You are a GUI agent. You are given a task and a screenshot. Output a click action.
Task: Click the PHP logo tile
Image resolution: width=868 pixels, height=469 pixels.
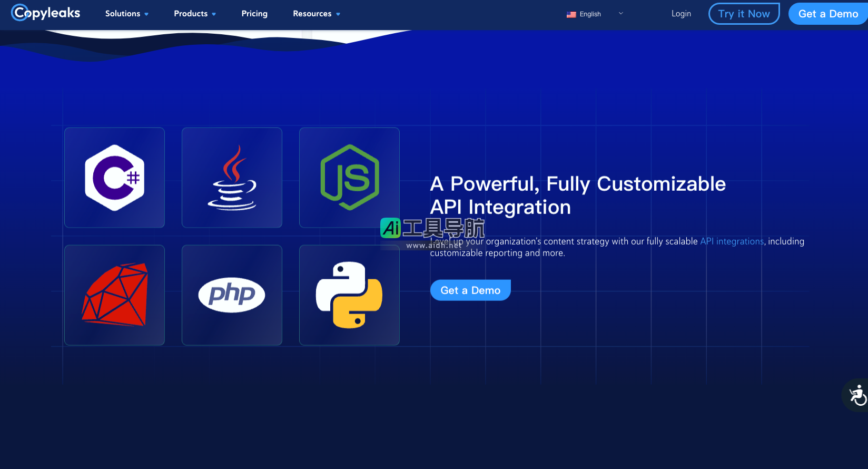232,295
